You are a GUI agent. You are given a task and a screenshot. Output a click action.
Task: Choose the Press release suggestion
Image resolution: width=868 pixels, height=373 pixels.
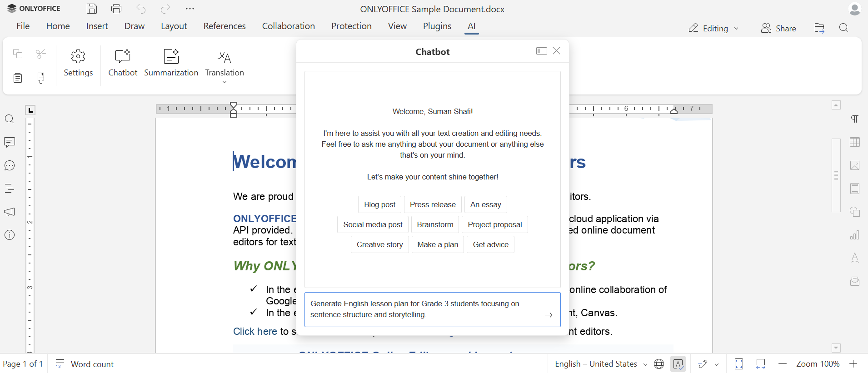[433, 204]
